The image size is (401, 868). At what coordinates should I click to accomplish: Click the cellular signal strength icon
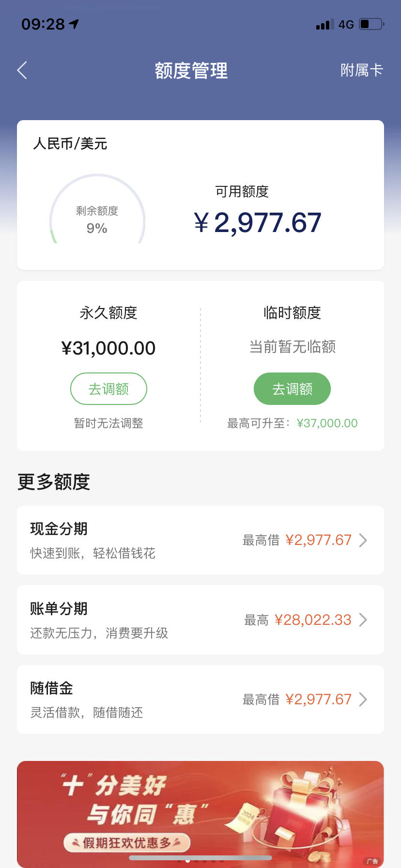coord(325,24)
